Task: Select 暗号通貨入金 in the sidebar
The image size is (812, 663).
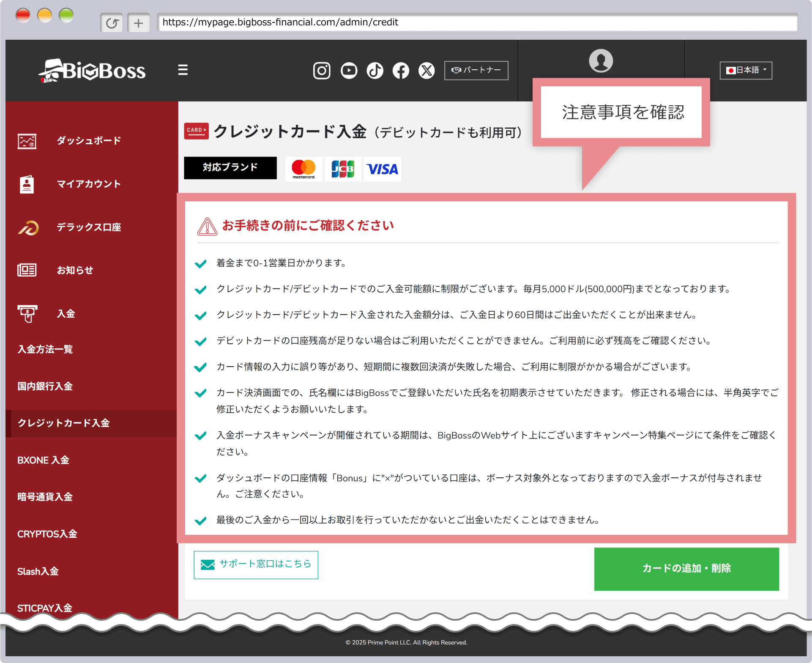Action: tap(45, 497)
